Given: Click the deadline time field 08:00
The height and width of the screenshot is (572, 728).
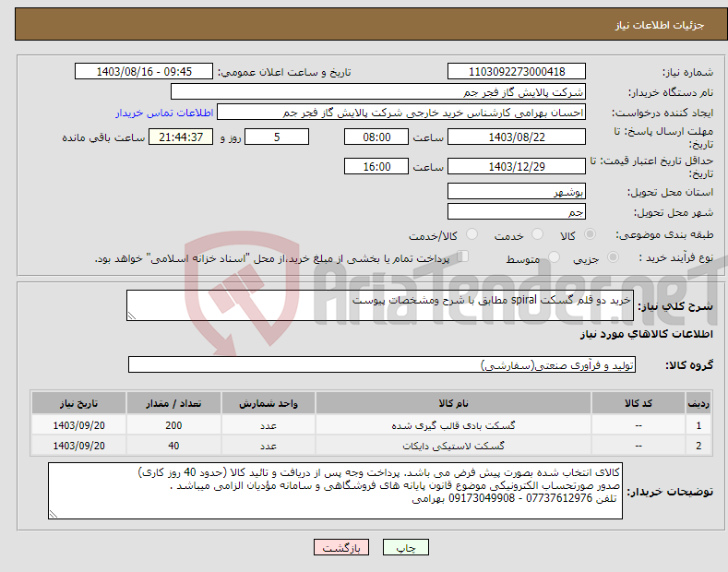Looking at the screenshot, I should [x=376, y=137].
